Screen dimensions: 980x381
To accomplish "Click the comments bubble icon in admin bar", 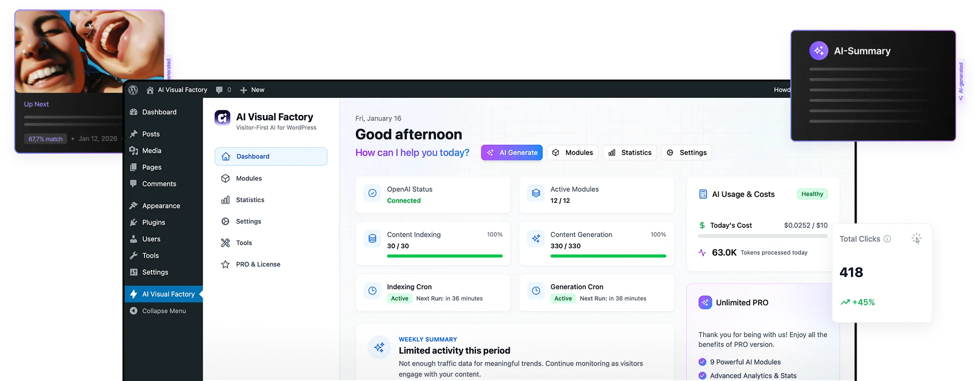I will (220, 90).
